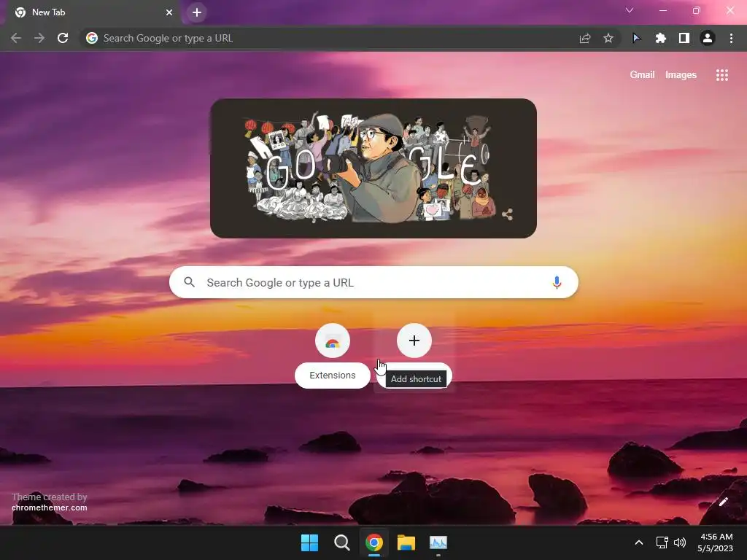The height and width of the screenshot is (560, 747).
Task: Share this page icon in address bar
Action: click(x=585, y=38)
